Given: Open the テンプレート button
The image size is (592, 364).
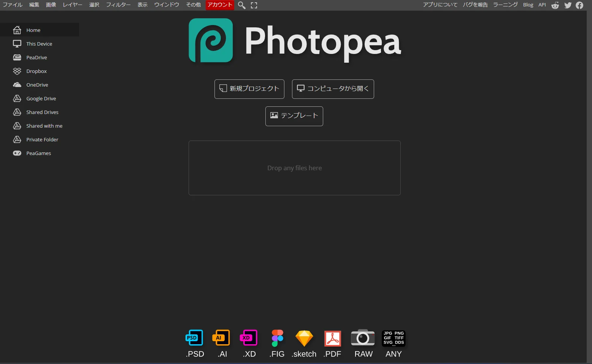Looking at the screenshot, I should [294, 116].
